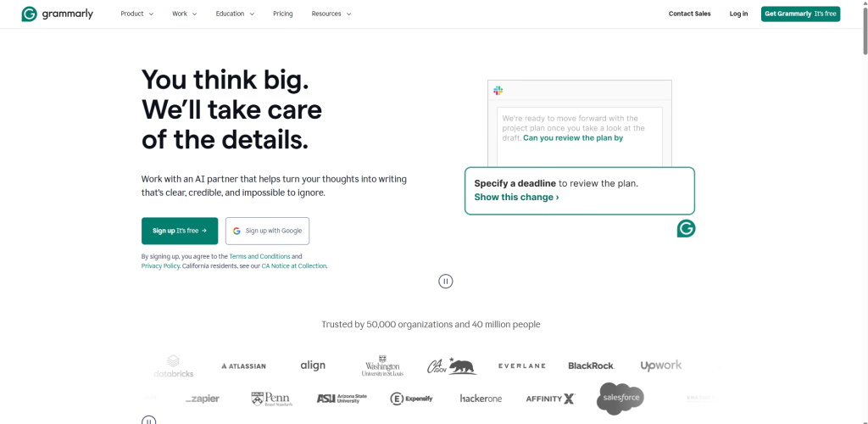Click the Arizona State University logo
The height and width of the screenshot is (424, 868).
(x=342, y=399)
